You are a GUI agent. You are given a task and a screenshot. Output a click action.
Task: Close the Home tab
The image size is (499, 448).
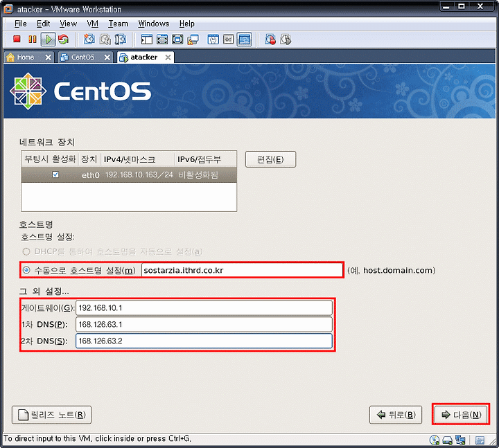click(x=48, y=57)
